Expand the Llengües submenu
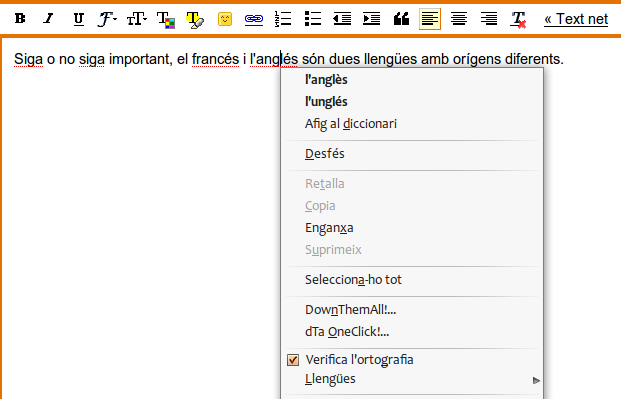621x399 pixels. click(412, 379)
